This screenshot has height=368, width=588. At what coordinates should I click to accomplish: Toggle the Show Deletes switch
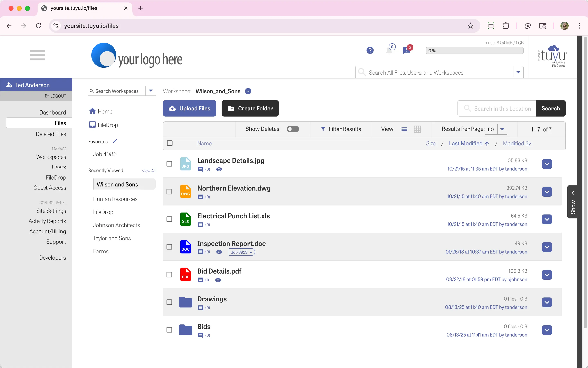coord(293,129)
